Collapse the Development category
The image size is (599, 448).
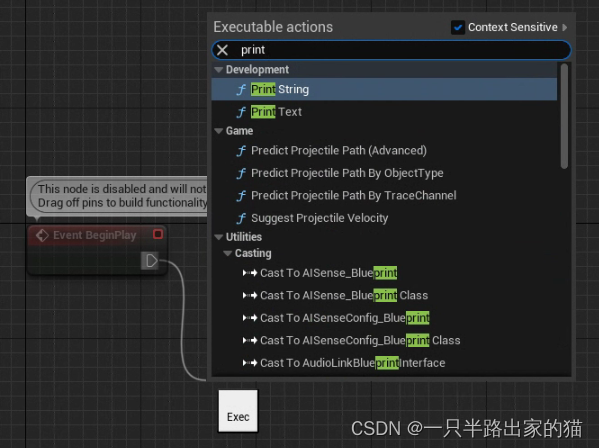(219, 70)
